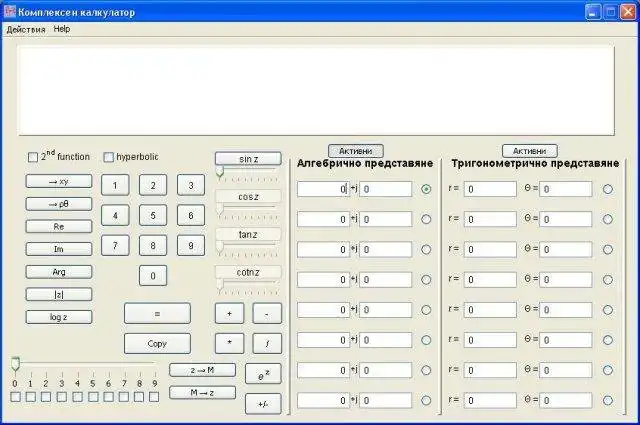640x425 pixels.
Task: Click the minus operator button
Action: [267, 314]
